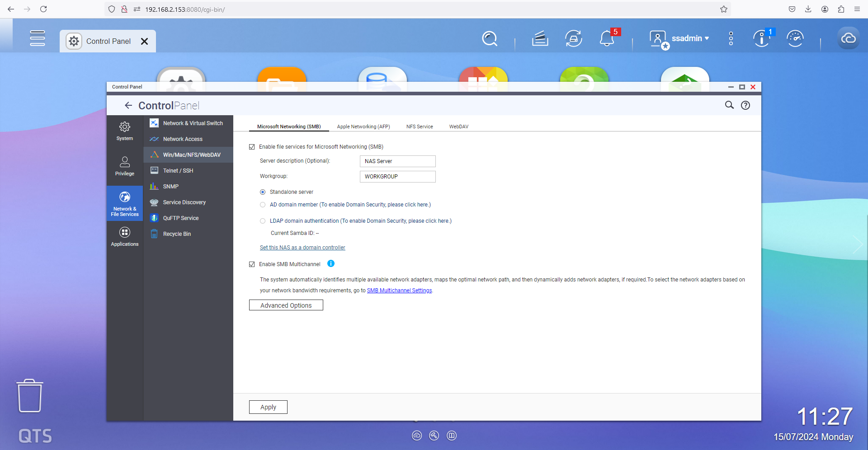This screenshot has height=450, width=868.
Task: Select the Standalone server radio button
Action: pos(263,192)
